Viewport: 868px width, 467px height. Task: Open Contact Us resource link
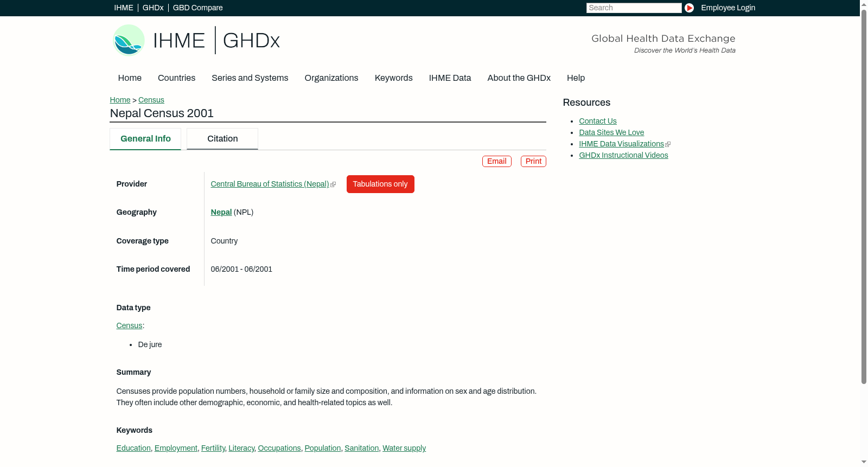[598, 121]
